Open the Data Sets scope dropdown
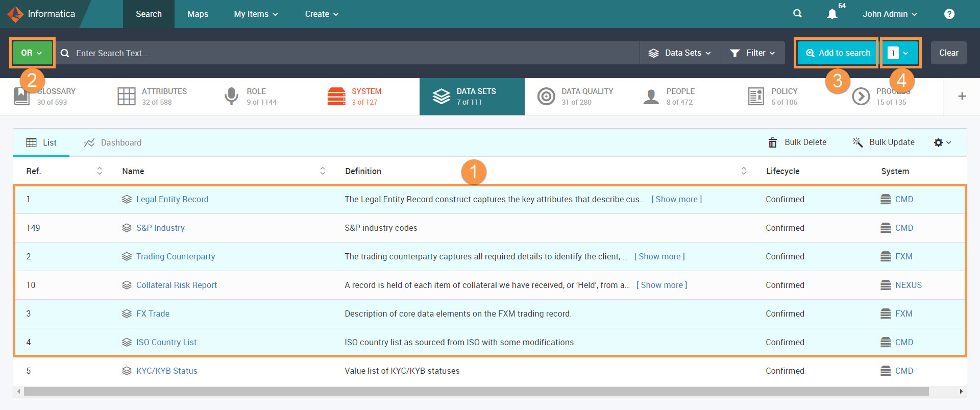 tap(680, 53)
